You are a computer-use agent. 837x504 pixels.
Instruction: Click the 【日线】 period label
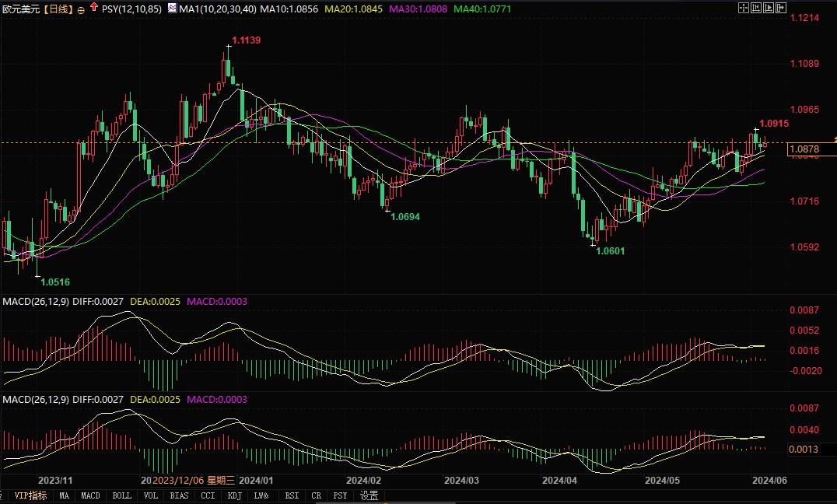point(58,9)
